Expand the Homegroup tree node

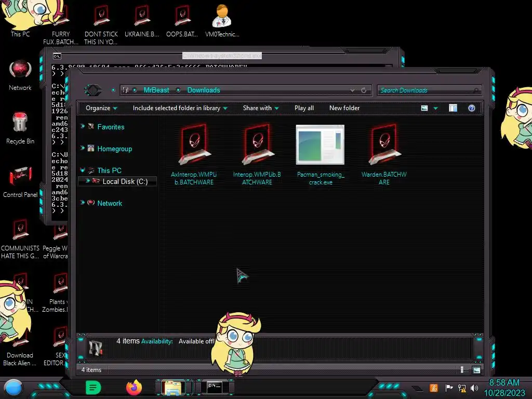(83, 148)
